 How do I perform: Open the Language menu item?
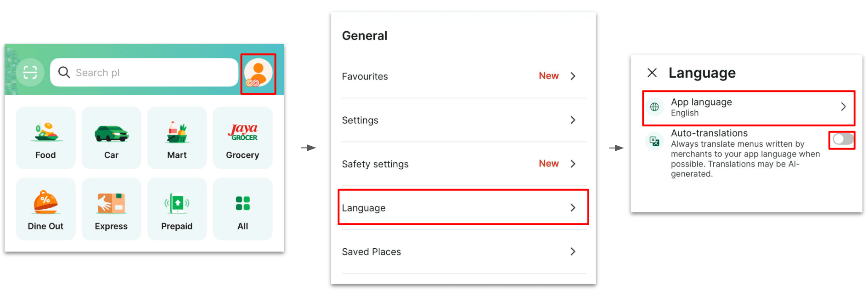click(463, 207)
